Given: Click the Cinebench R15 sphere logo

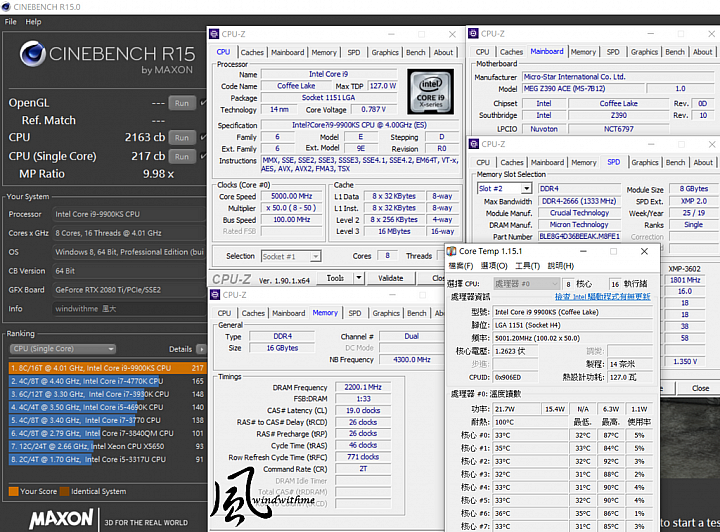Looking at the screenshot, I should tap(32, 54).
